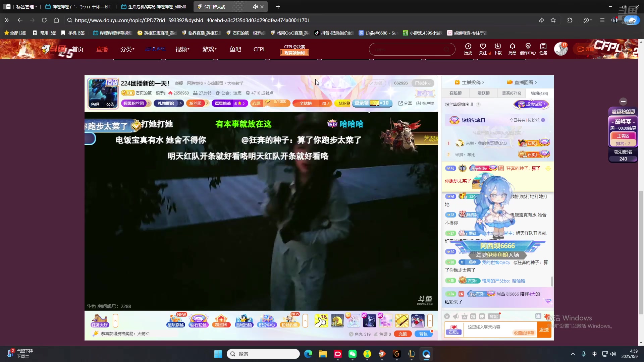Click the 发送 send button

point(544,329)
